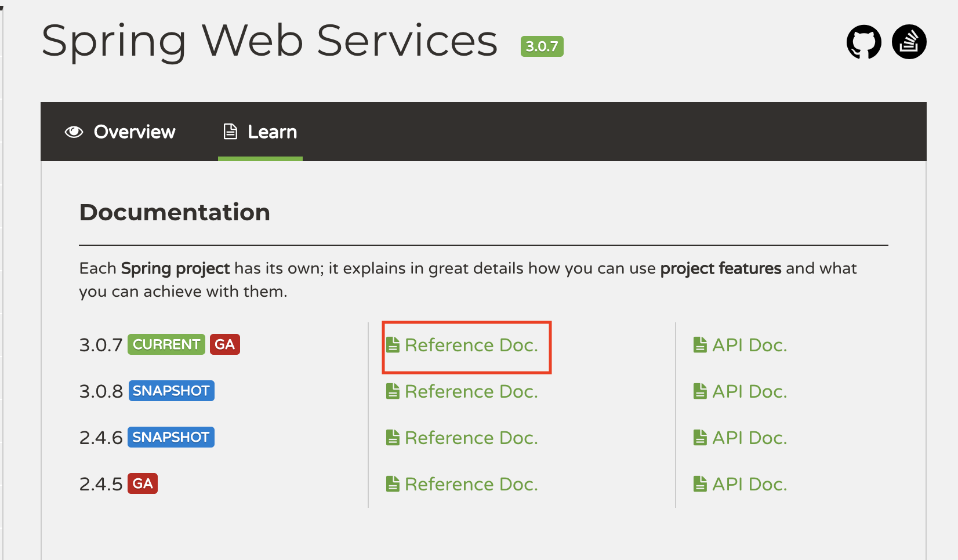Click the bold 'project features' text
This screenshot has width=958, height=560.
pos(721,268)
